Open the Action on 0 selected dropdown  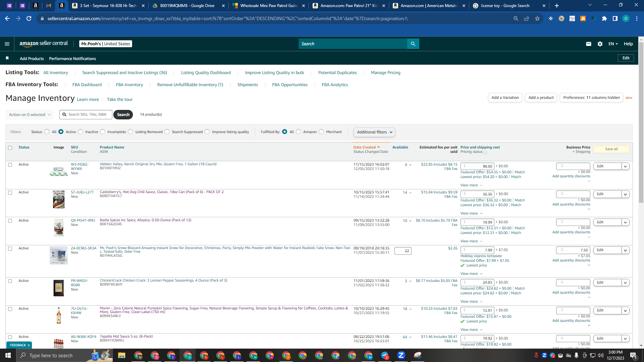(30, 115)
